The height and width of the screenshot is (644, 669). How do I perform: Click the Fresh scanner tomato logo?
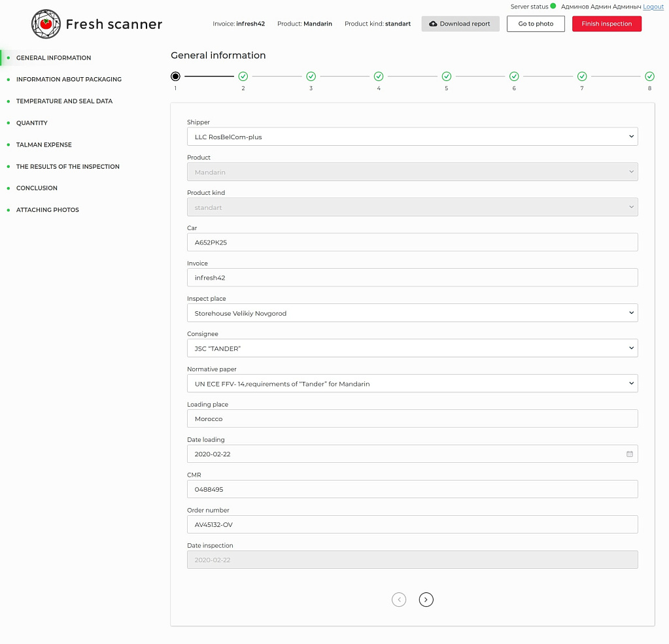pyautogui.click(x=46, y=24)
